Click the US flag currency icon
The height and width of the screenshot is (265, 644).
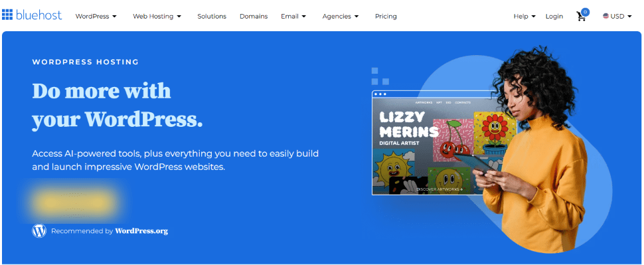[605, 16]
